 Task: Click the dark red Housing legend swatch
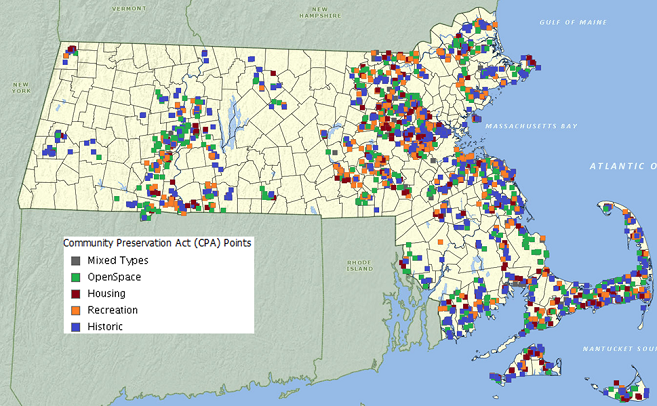point(75,293)
